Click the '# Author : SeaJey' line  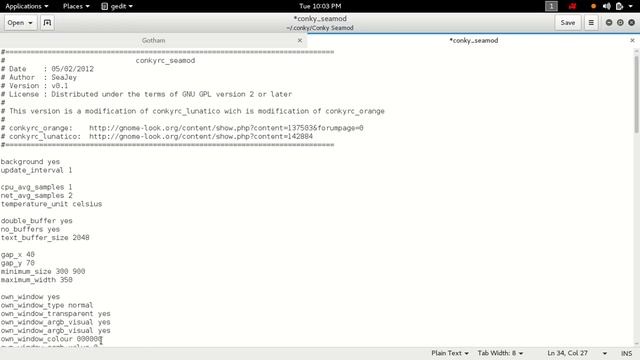point(39,78)
